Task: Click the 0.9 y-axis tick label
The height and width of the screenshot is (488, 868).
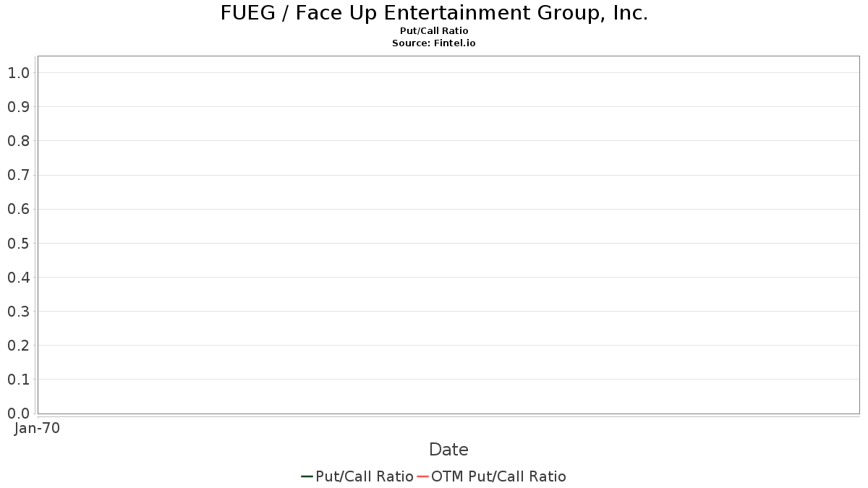Action: [18, 107]
